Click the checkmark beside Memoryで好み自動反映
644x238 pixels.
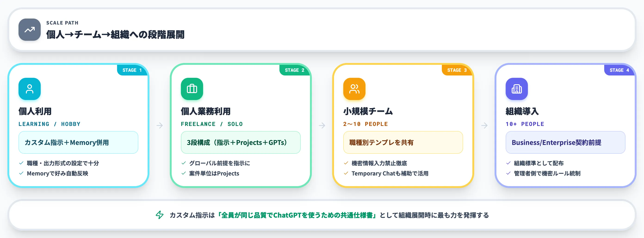21,173
